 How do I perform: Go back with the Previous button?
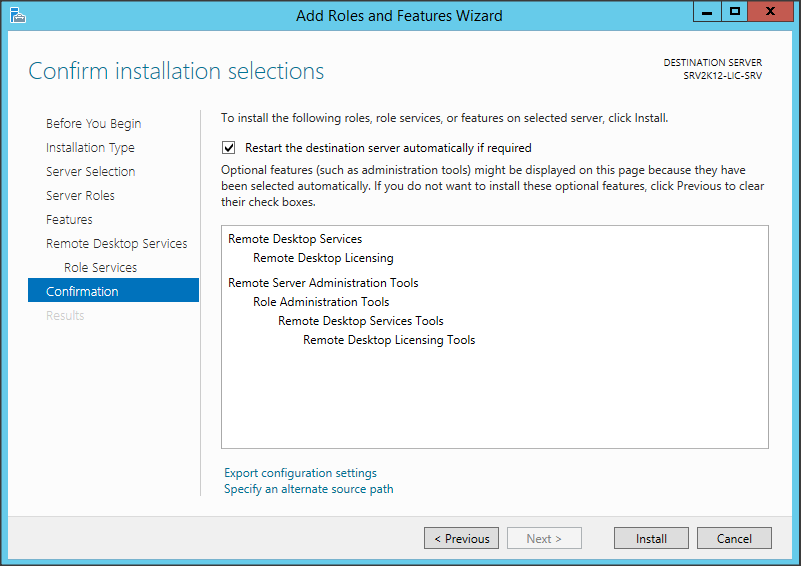461,538
